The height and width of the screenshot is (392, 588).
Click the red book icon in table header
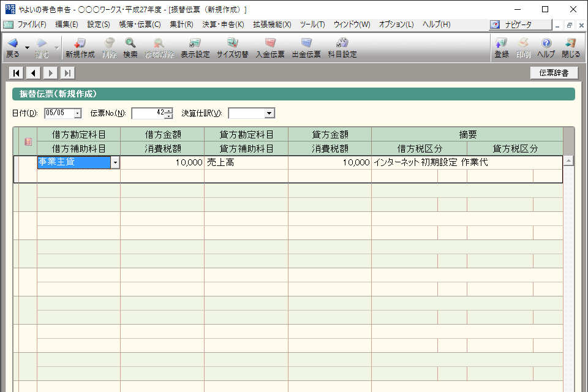tap(28, 141)
